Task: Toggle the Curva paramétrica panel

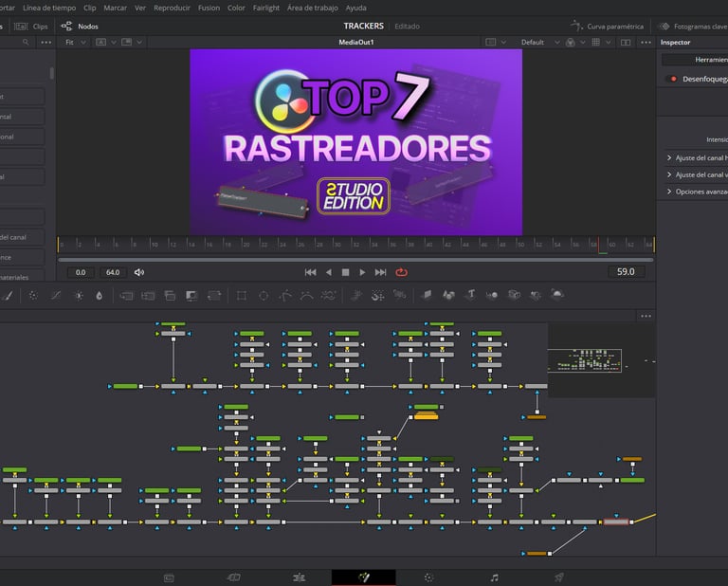Action: (x=608, y=26)
